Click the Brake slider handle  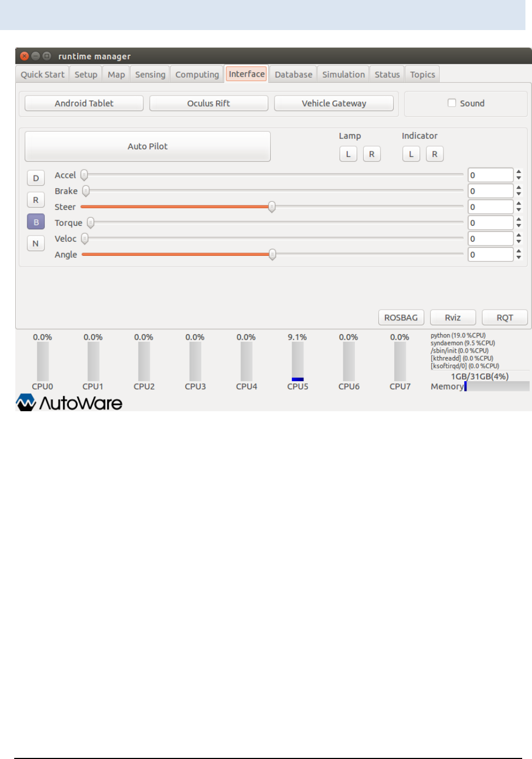pyautogui.click(x=86, y=191)
